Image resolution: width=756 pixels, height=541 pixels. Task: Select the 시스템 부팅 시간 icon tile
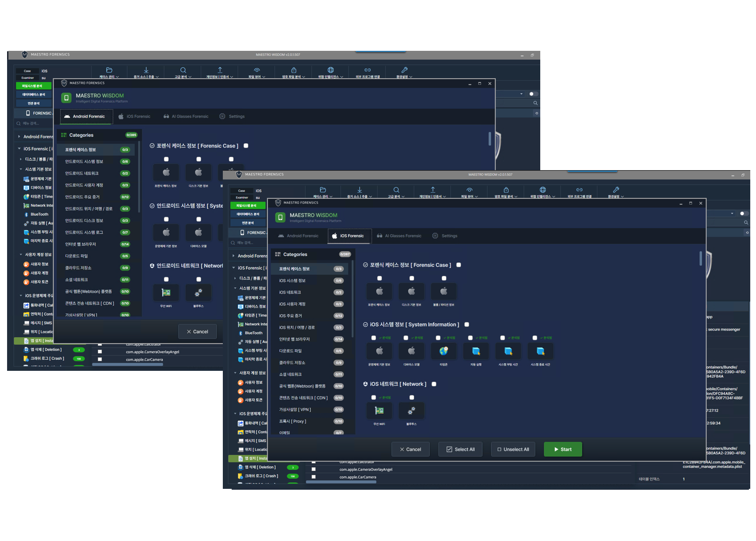[x=508, y=351]
